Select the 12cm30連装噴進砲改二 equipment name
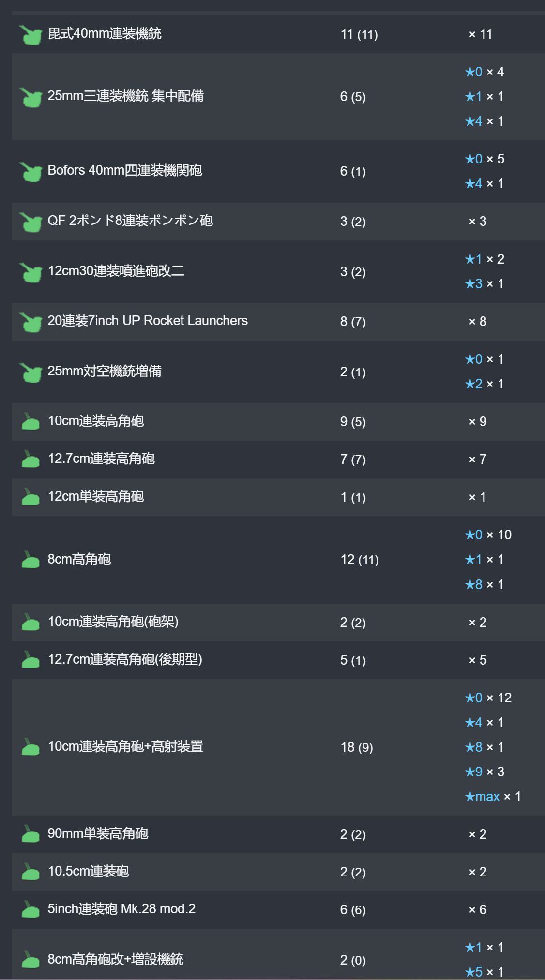 (x=116, y=271)
